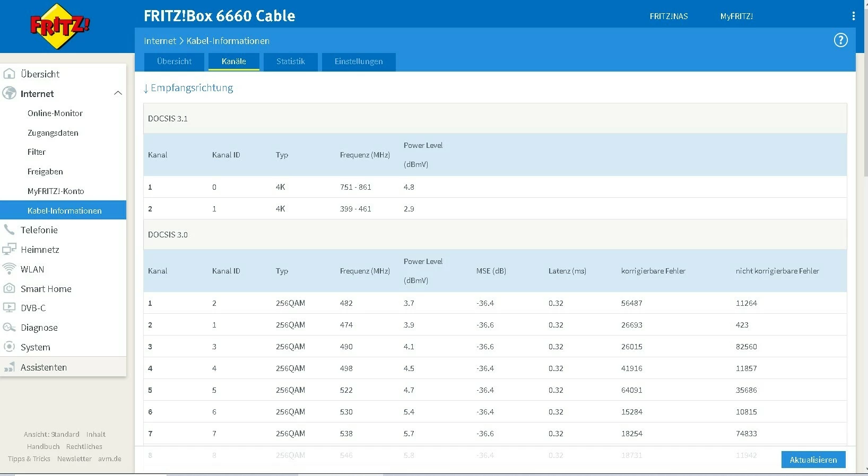The image size is (868, 476).
Task: Select the Kanäle tab
Action: click(x=233, y=61)
